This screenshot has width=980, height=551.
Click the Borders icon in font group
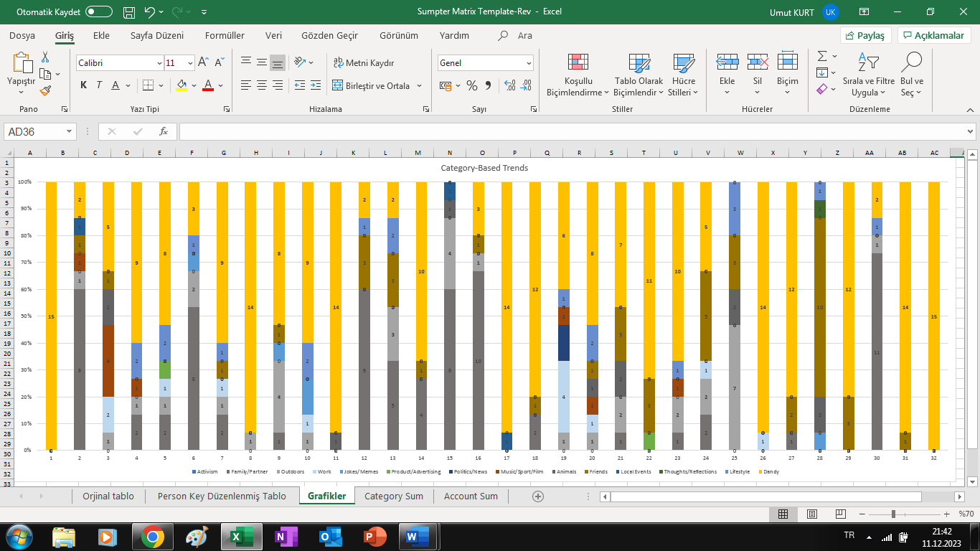point(148,85)
